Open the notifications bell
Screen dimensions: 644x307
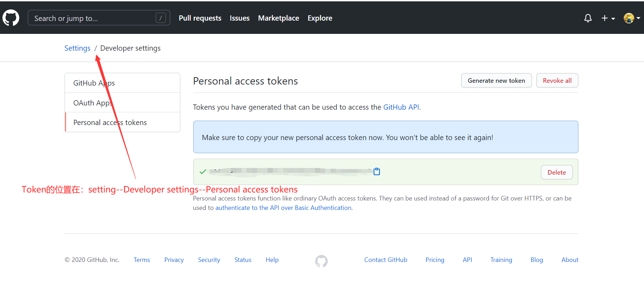point(588,18)
